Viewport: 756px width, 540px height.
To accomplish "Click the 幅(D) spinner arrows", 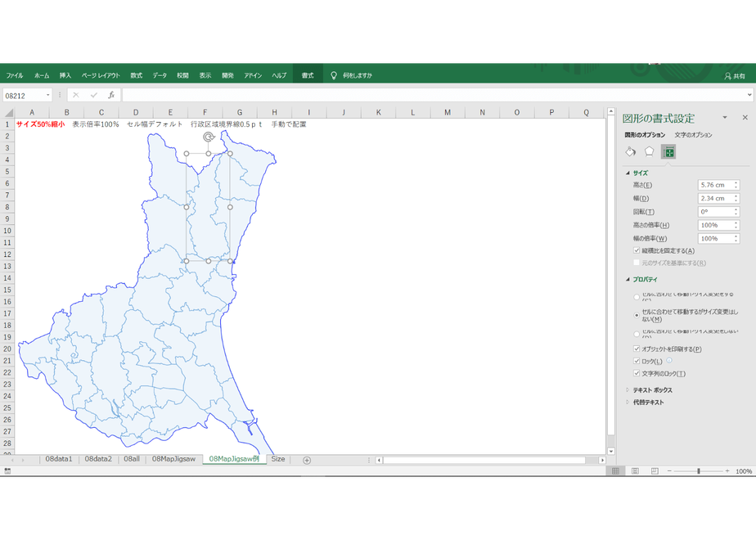I will 736,198.
